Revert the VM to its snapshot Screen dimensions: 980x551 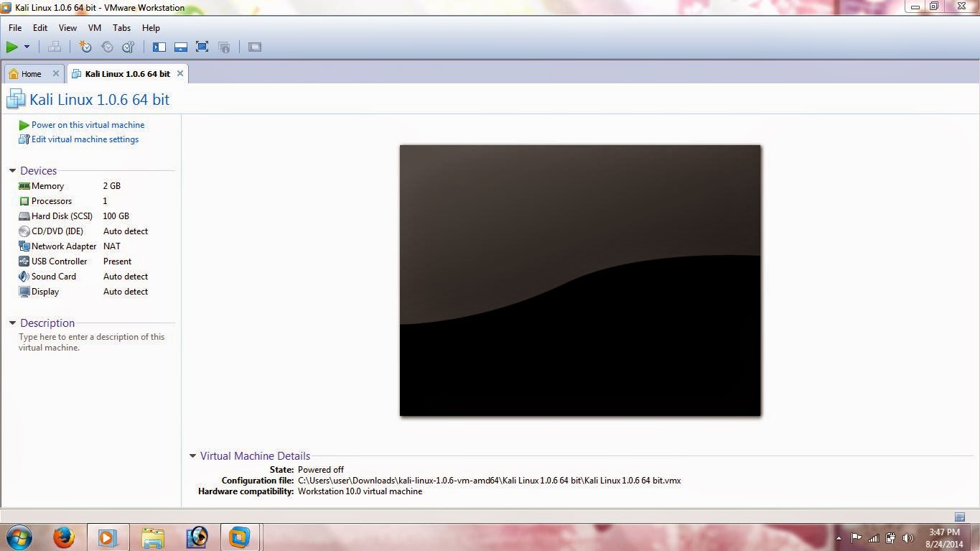point(107,47)
